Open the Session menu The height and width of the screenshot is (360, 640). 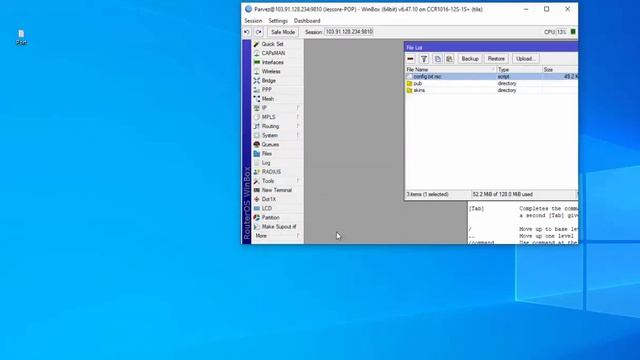pos(253,21)
